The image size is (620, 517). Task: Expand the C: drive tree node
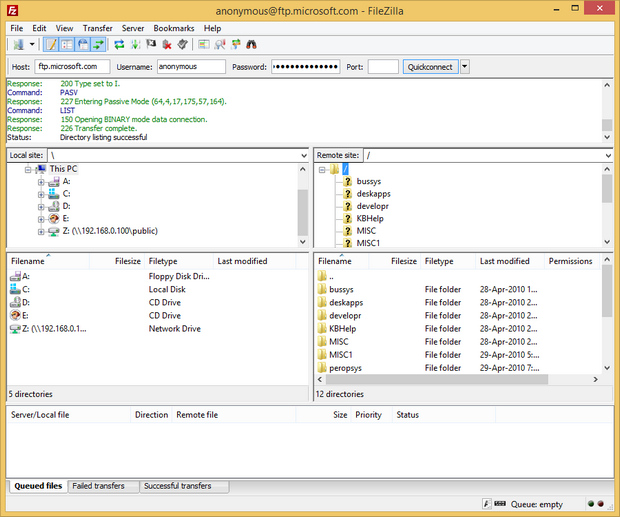coord(41,194)
